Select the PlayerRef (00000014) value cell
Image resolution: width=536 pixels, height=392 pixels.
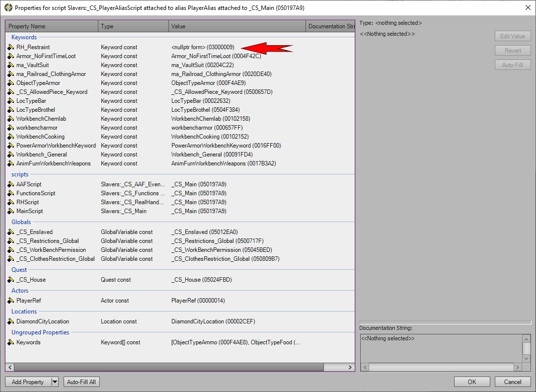click(x=198, y=301)
